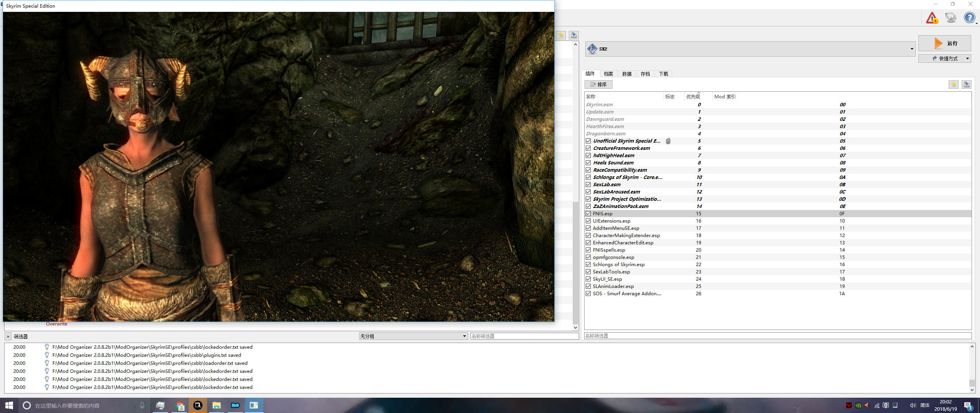Open the blue help question-mark icon
Image resolution: width=980 pixels, height=413 pixels.
(x=969, y=18)
